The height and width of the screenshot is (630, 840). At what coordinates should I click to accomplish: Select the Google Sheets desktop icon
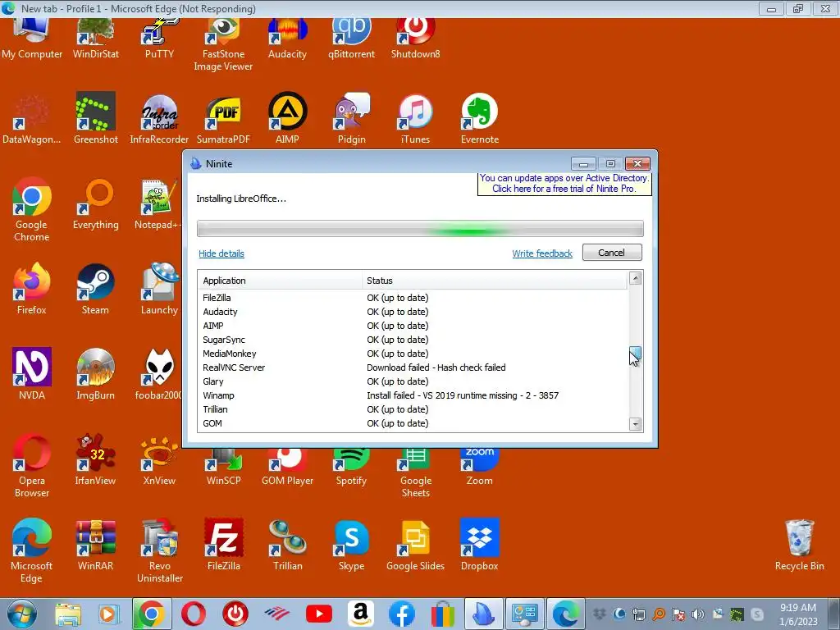[416, 472]
